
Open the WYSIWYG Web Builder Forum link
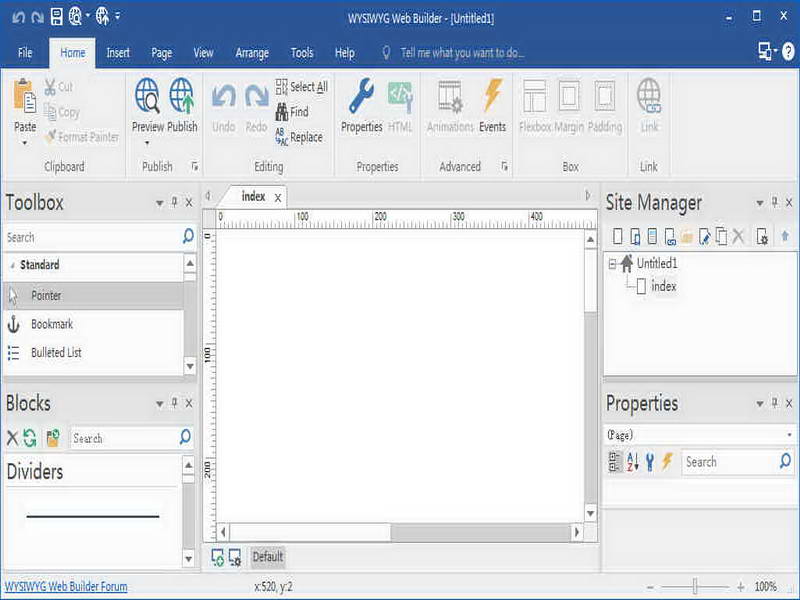click(x=66, y=586)
